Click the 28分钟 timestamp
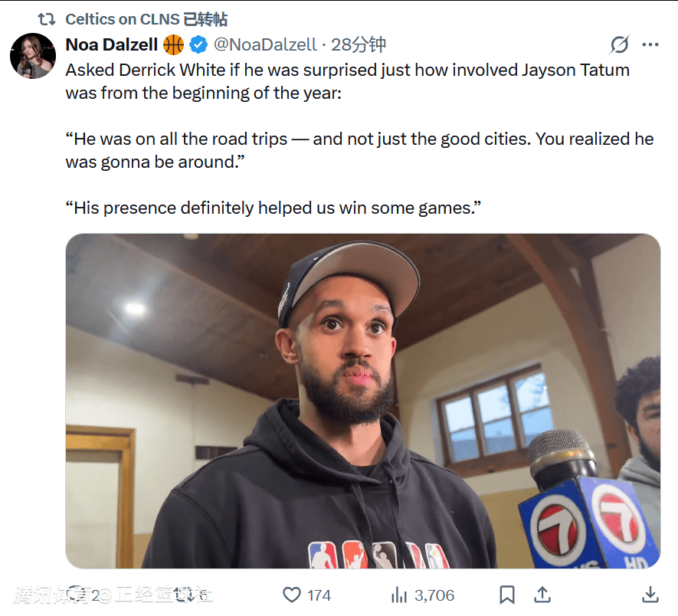This screenshot has height=616, width=678. click(x=359, y=44)
